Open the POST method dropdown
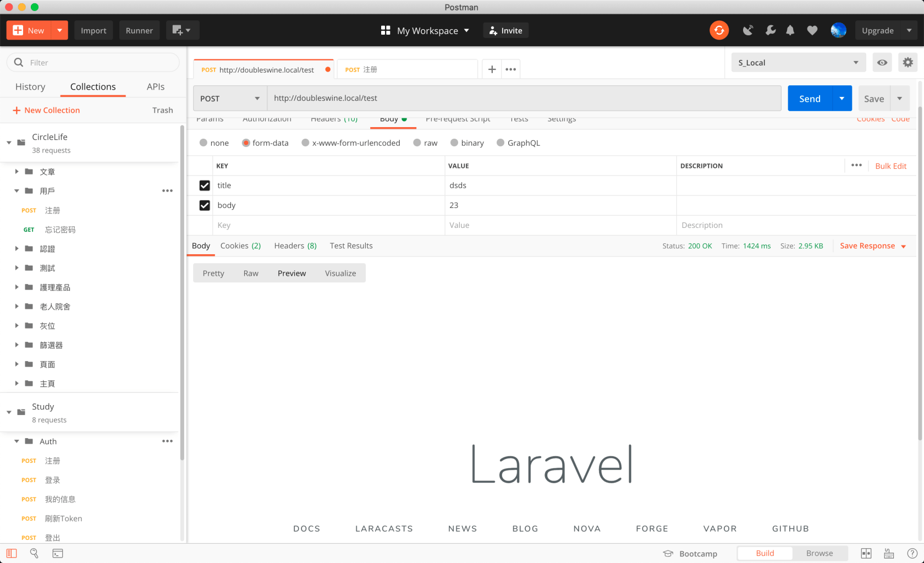The image size is (924, 563). (x=230, y=99)
